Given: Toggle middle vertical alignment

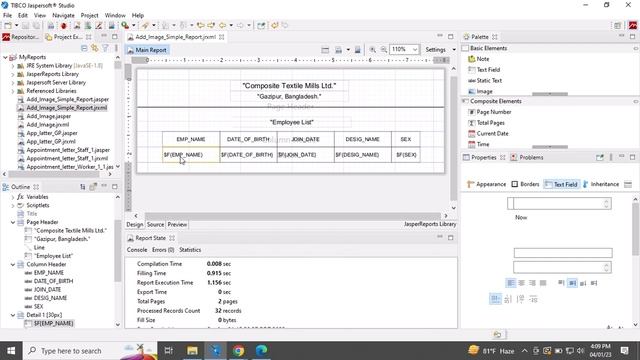Looking at the screenshot, I should (572, 283).
